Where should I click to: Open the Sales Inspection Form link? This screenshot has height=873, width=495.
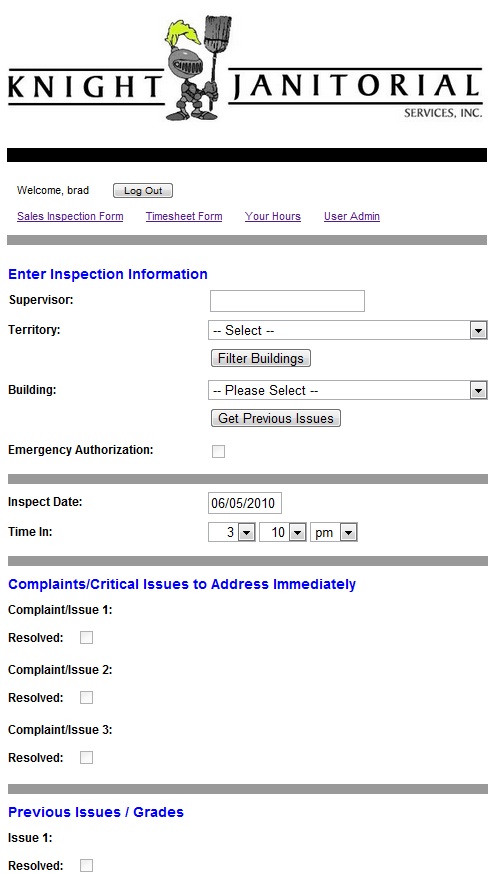tap(70, 216)
